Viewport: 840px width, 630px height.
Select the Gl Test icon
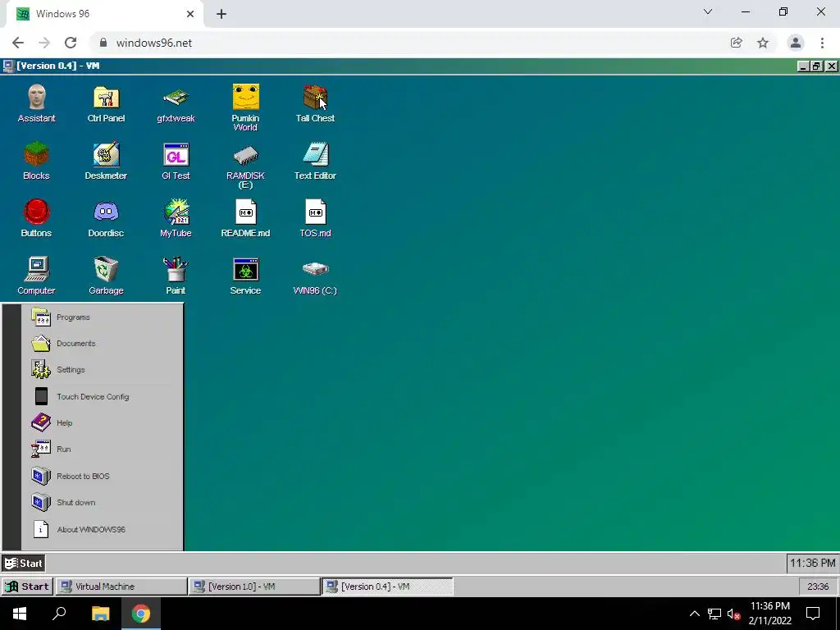coord(176,161)
